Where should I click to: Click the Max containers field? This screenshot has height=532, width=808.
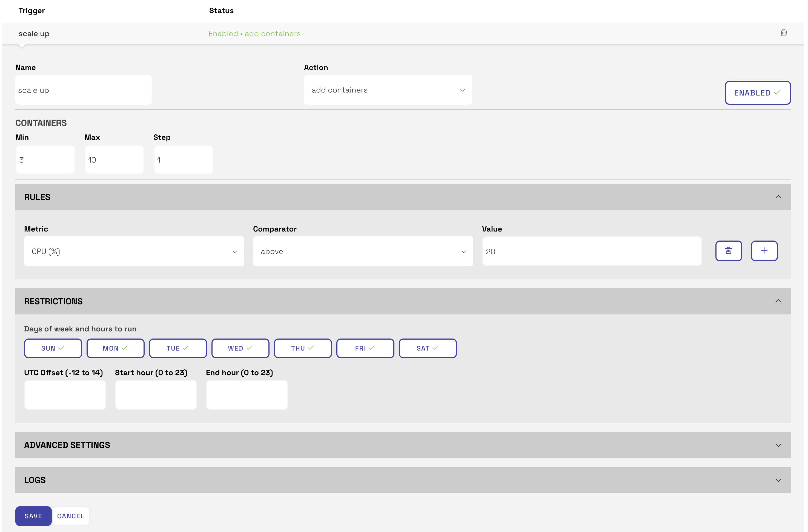114,160
